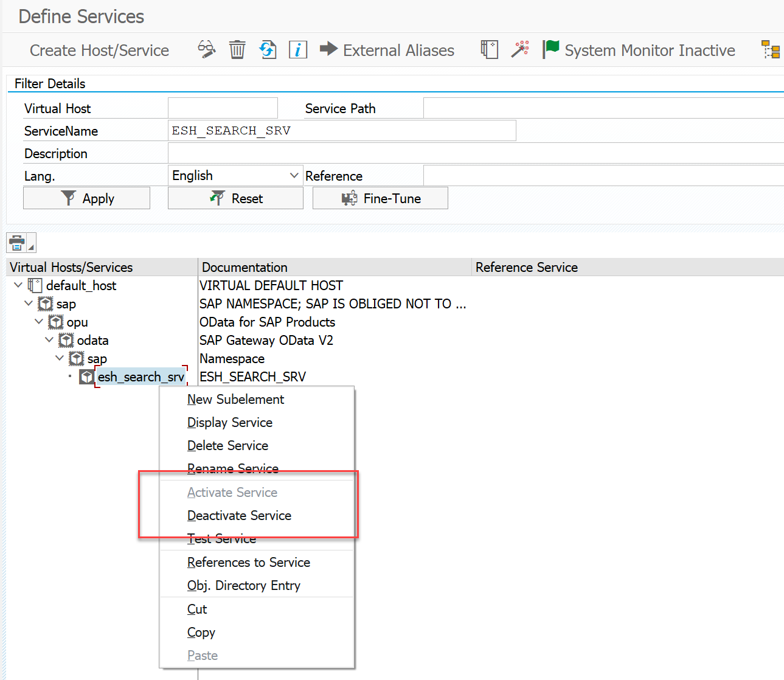
Task: Click 'SAP Gateway OData V2' documentation text
Action: point(266,340)
